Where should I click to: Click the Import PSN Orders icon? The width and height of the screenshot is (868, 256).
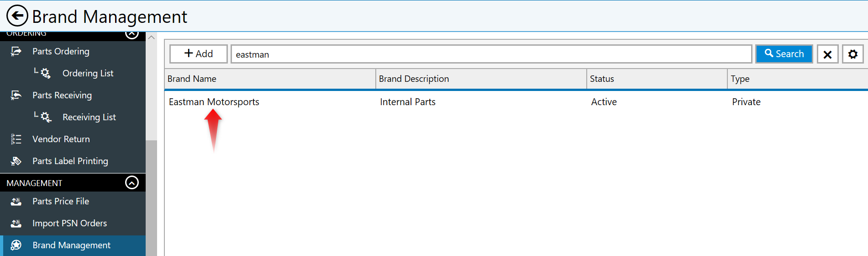pyautogui.click(x=16, y=223)
